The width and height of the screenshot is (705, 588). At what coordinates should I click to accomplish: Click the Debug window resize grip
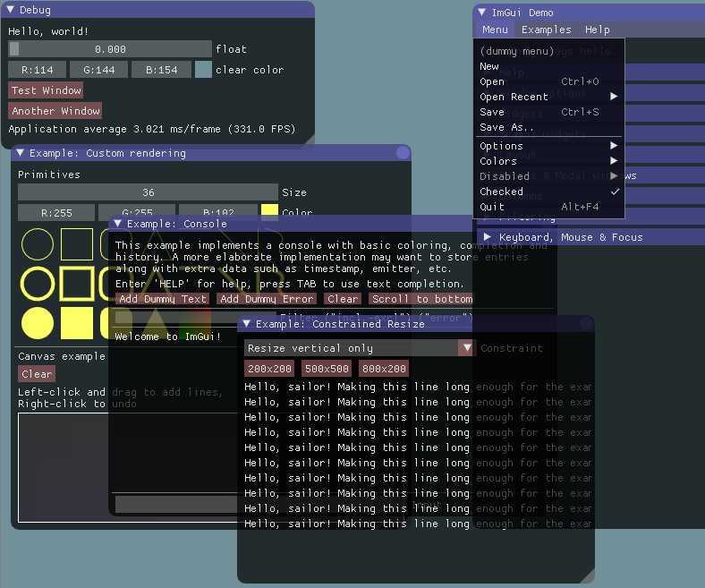pos(310,141)
